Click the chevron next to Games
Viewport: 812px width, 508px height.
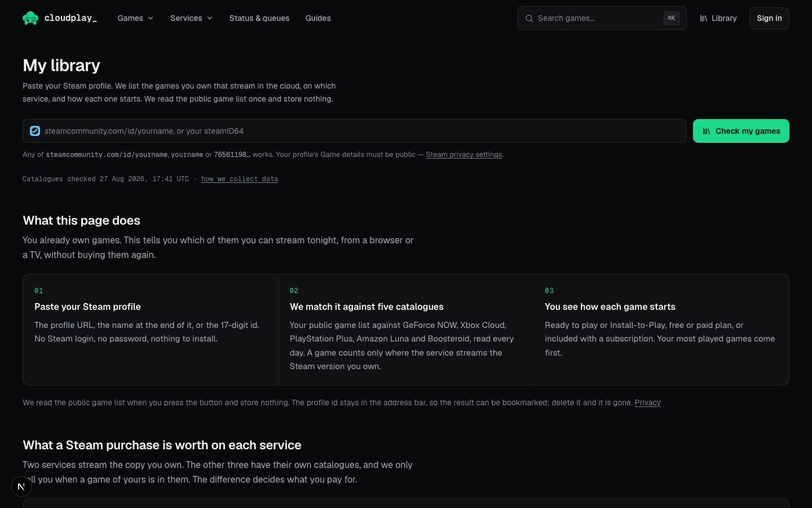151,18
